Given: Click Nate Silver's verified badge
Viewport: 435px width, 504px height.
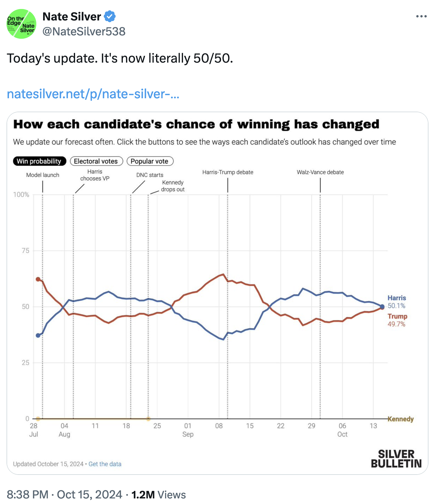Looking at the screenshot, I should (x=109, y=16).
